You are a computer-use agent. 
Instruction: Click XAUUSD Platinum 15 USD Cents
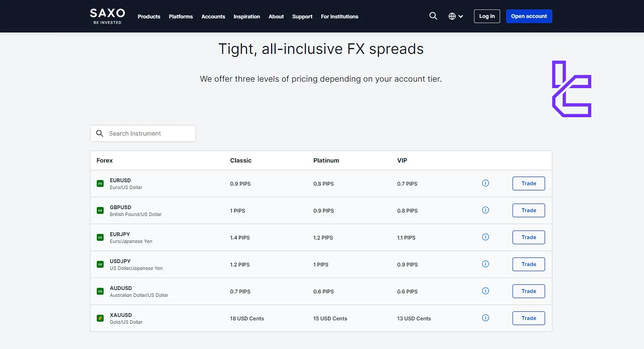point(330,319)
